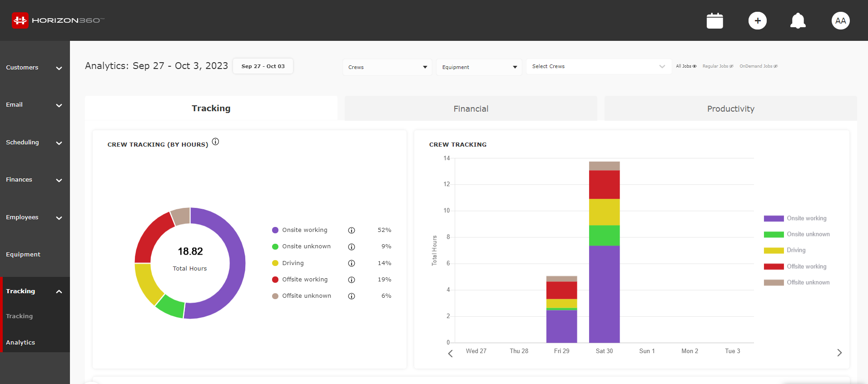Click the info icon for Offsite unknown
This screenshot has height=384, width=868.
(x=352, y=296)
